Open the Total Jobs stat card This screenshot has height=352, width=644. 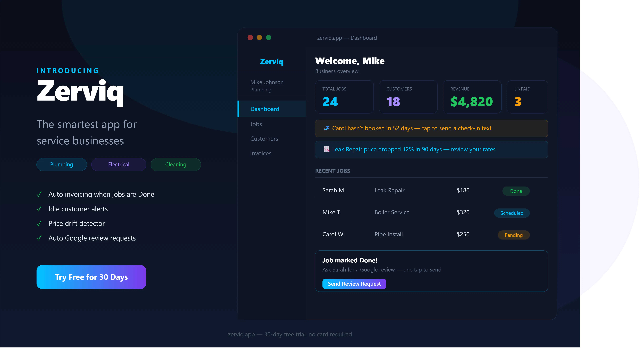(x=344, y=97)
